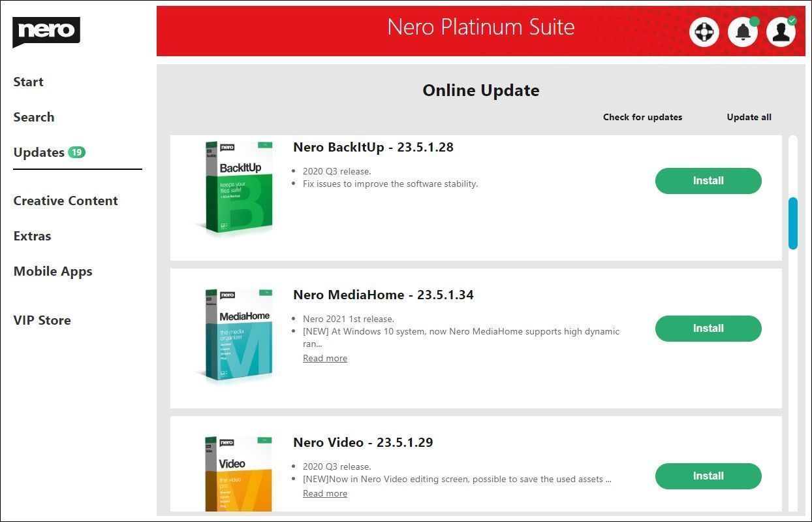The height and width of the screenshot is (522, 812).
Task: Open the Updates section
Action: [39, 152]
